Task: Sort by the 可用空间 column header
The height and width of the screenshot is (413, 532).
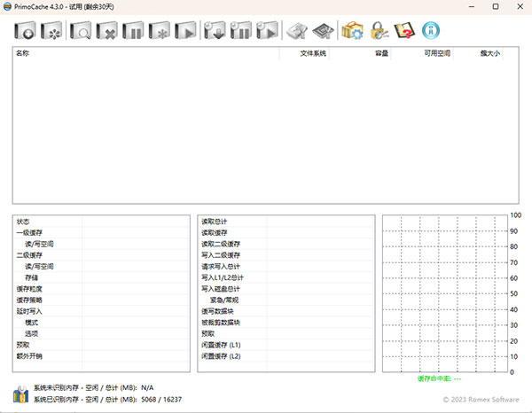Action: (x=422, y=53)
